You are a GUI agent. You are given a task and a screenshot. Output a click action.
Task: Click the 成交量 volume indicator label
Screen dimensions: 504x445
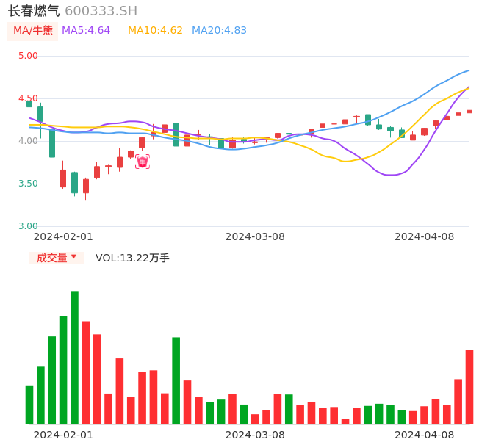click(x=51, y=258)
